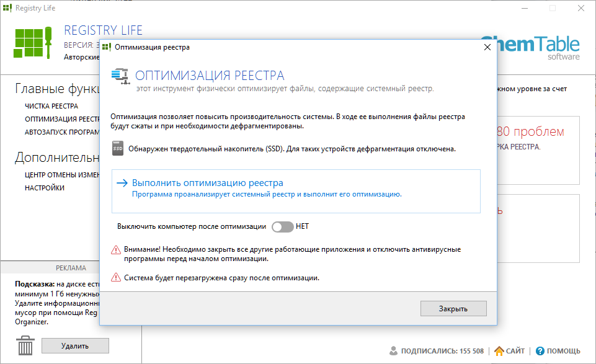Open ЧИСТКА РЕЕСТРА in main window sidebar
This screenshot has width=596, height=364.
[51, 106]
